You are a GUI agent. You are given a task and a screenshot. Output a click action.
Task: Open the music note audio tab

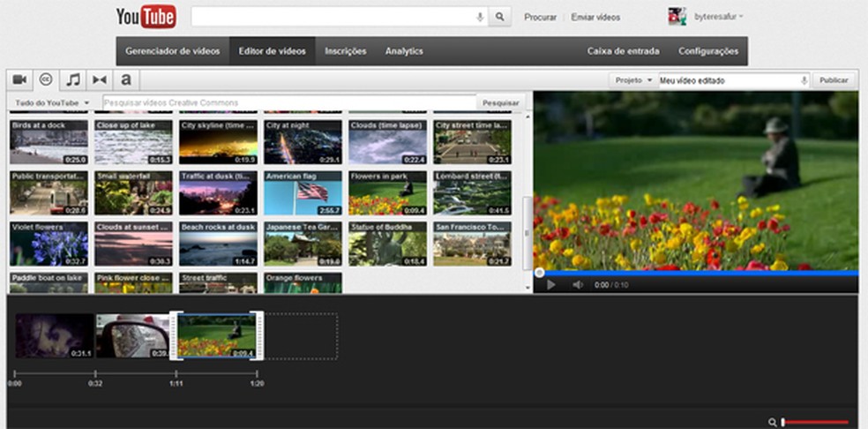point(73,79)
